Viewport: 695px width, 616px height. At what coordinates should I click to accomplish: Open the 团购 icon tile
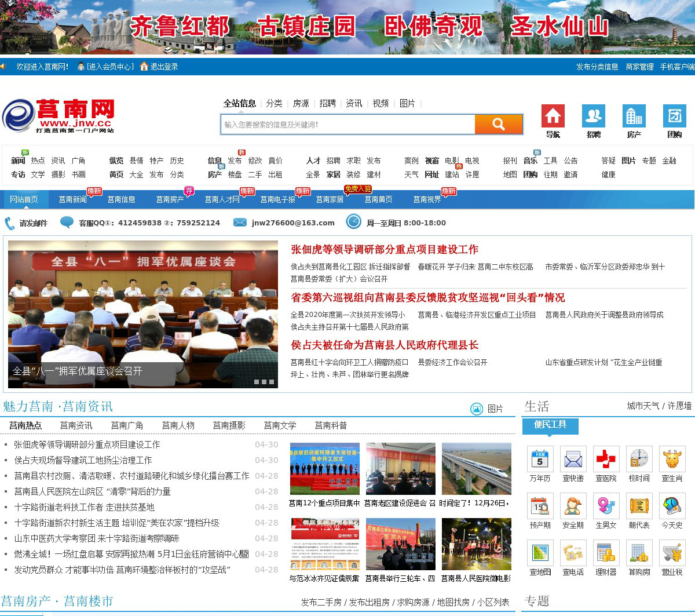[x=675, y=116]
